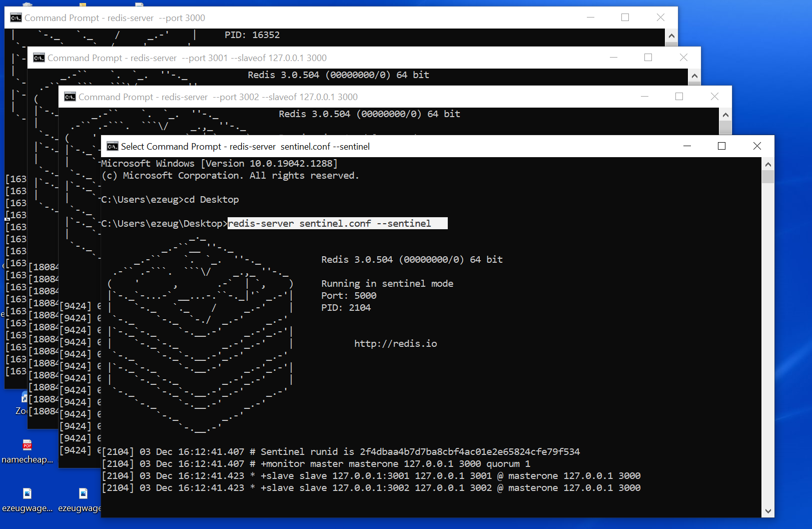Click scroll-up arrow in sentinel window

point(768,164)
